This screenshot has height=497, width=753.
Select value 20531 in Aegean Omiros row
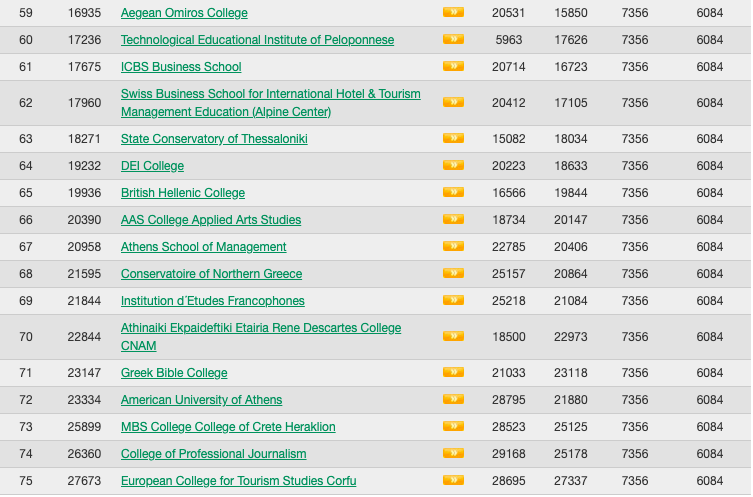click(x=509, y=13)
